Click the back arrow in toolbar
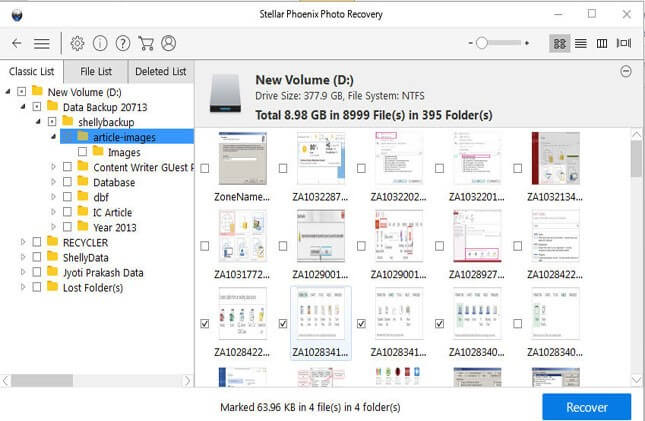Viewport: 645px width, 421px height. point(17,43)
